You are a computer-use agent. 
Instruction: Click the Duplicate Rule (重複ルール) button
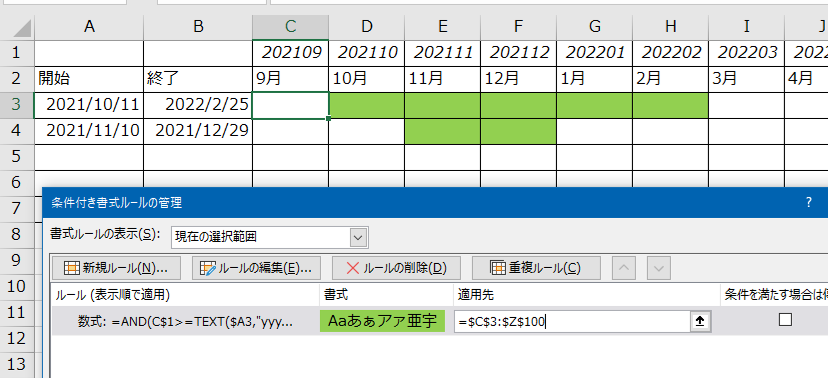pos(536,268)
